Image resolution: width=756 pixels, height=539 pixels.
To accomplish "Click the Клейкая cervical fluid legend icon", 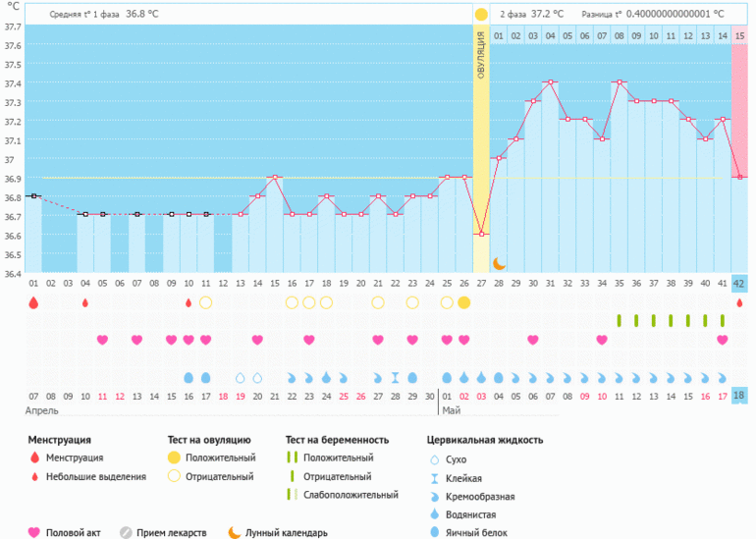I will (435, 477).
